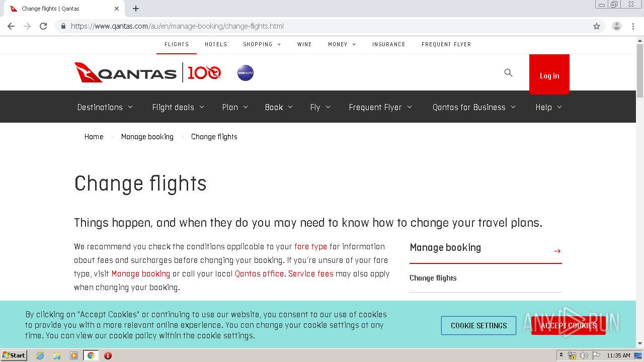This screenshot has height=362, width=644.
Task: Select the Frequent Flyer top tab
Action: [x=446, y=44]
